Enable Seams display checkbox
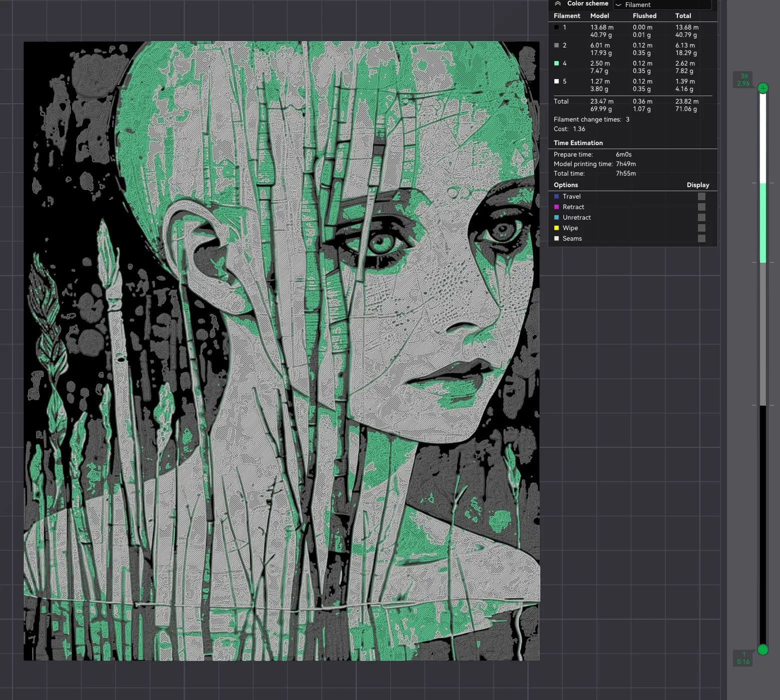The width and height of the screenshot is (780, 700). coord(701,239)
